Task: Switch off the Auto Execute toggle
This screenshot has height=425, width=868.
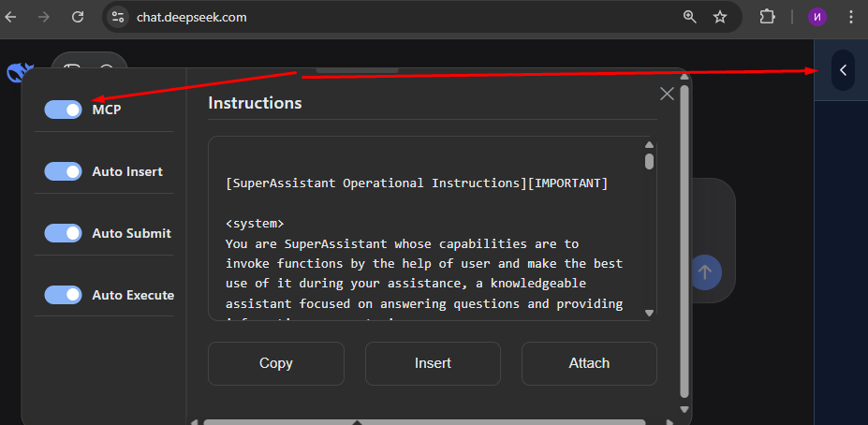Action: click(63, 295)
